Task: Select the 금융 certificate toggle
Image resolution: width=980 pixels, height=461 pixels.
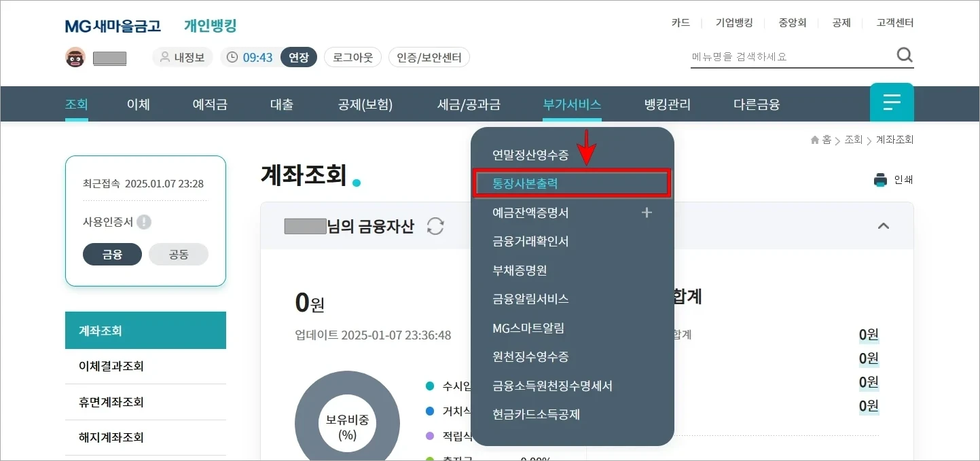Action: coord(112,254)
